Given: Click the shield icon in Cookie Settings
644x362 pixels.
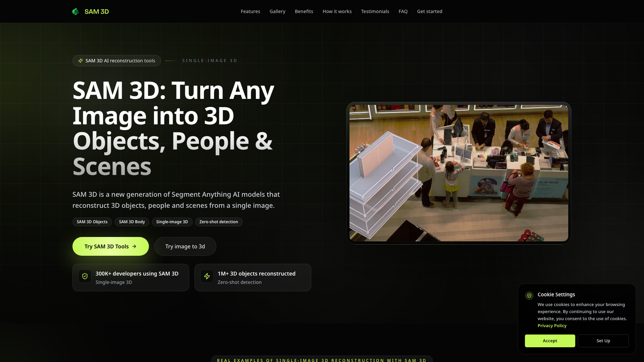Looking at the screenshot, I should (529, 296).
